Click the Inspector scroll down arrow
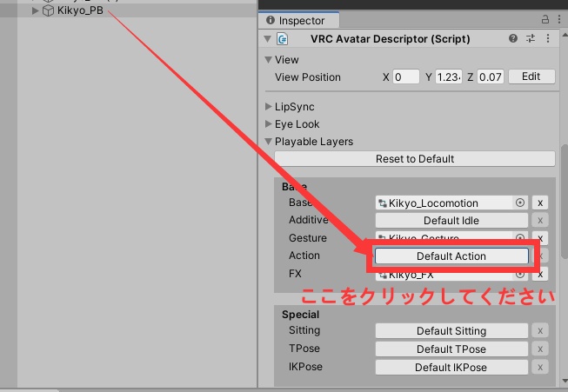This screenshot has height=392, width=568. click(x=565, y=381)
